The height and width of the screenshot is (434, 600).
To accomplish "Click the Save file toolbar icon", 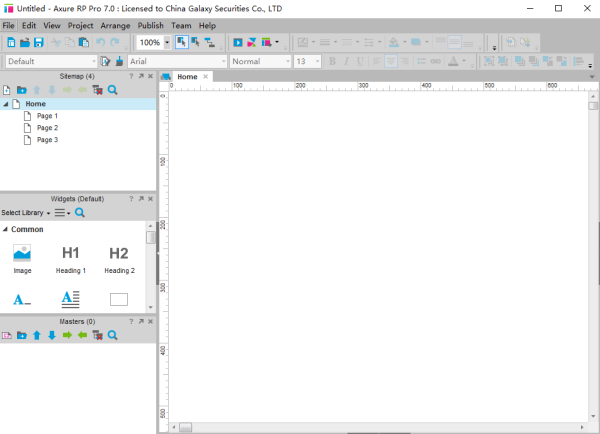I will coord(39,42).
